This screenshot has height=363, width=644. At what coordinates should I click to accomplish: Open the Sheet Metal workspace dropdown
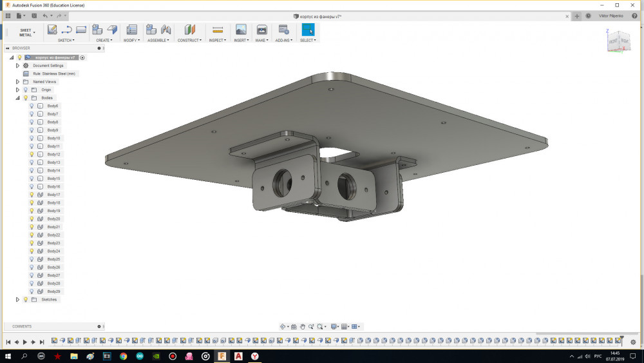point(27,32)
